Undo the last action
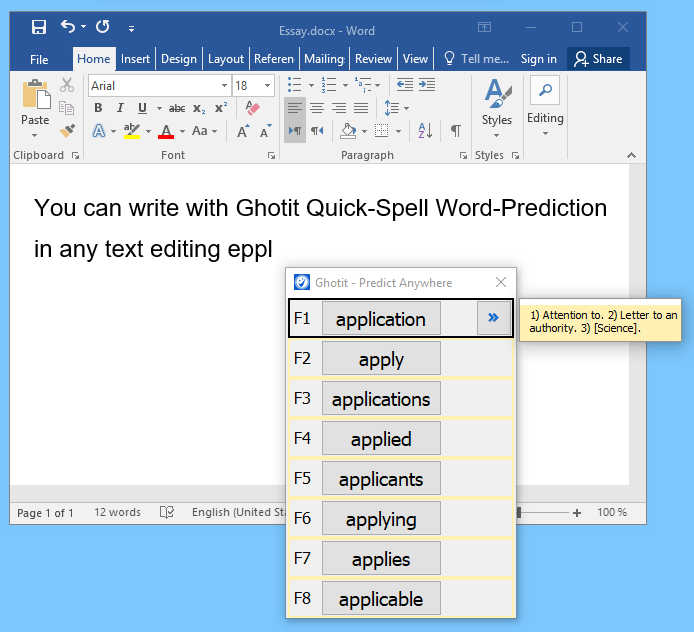Viewport: 694px width, 632px height. (68, 27)
